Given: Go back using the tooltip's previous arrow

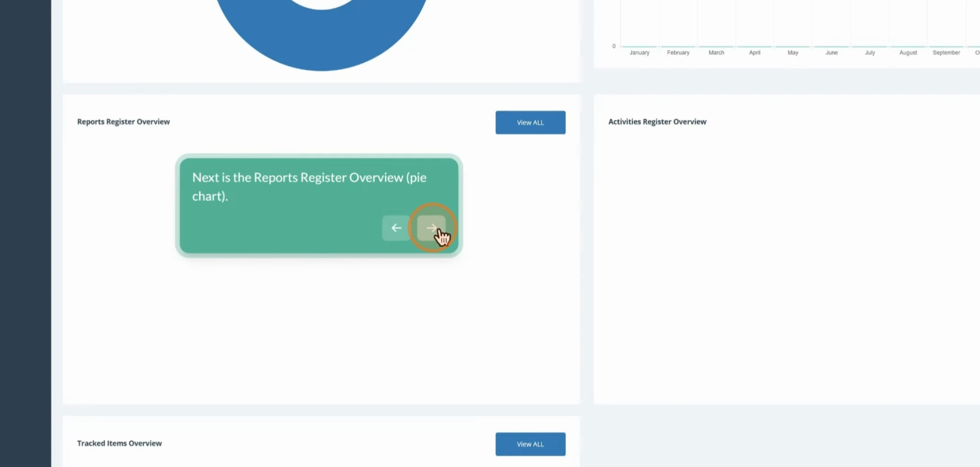Looking at the screenshot, I should [x=396, y=228].
